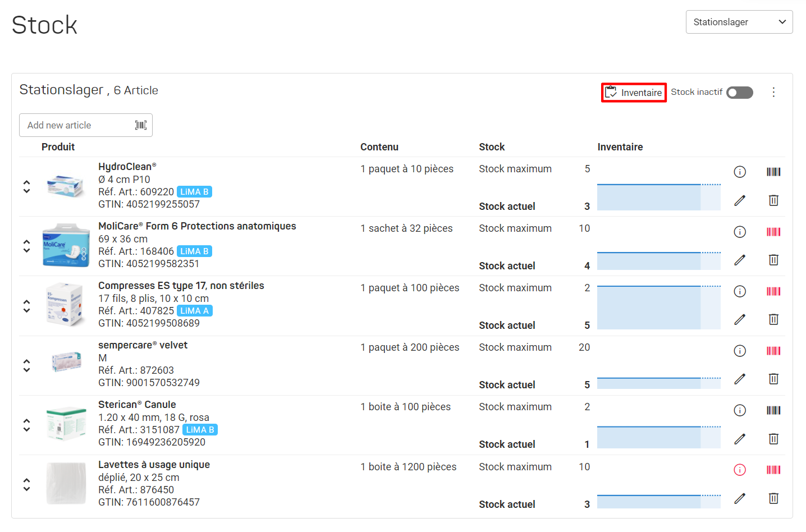The width and height of the screenshot is (806, 532).
Task: Click barcode scan icon in Add new article field
Action: pos(141,125)
